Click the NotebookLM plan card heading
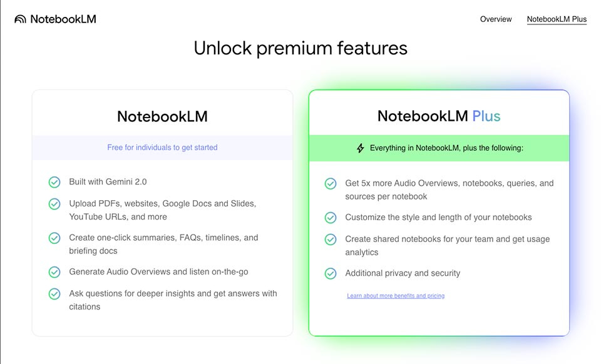This screenshot has width=601, height=364. (x=162, y=116)
